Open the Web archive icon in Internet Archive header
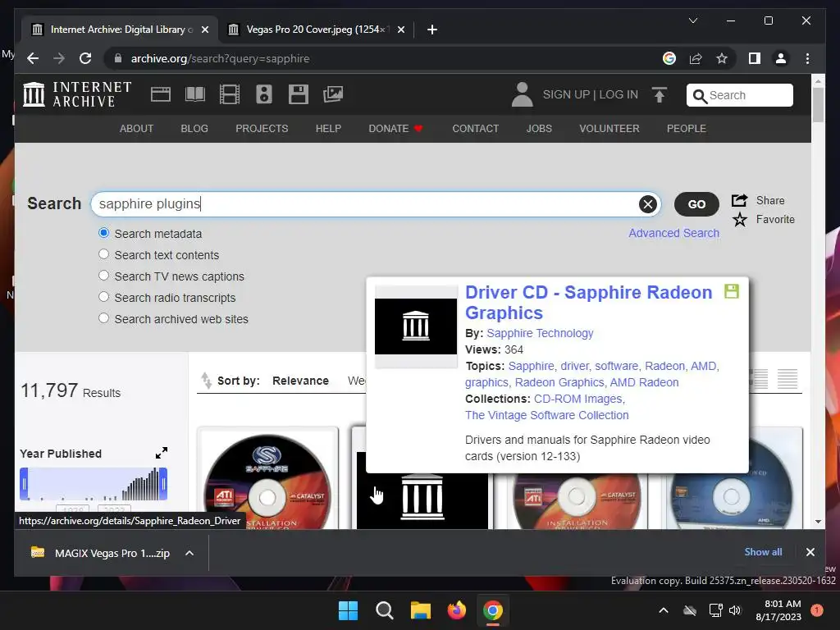The image size is (840, 630). pyautogui.click(x=161, y=95)
